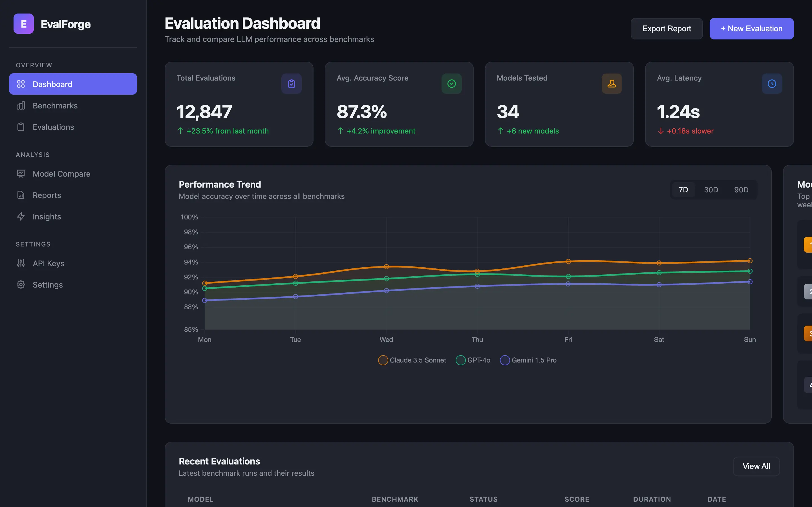Toggle Claude 3.5 Sonnet series in legend
Screen dimensions: 812x507
(x=412, y=360)
